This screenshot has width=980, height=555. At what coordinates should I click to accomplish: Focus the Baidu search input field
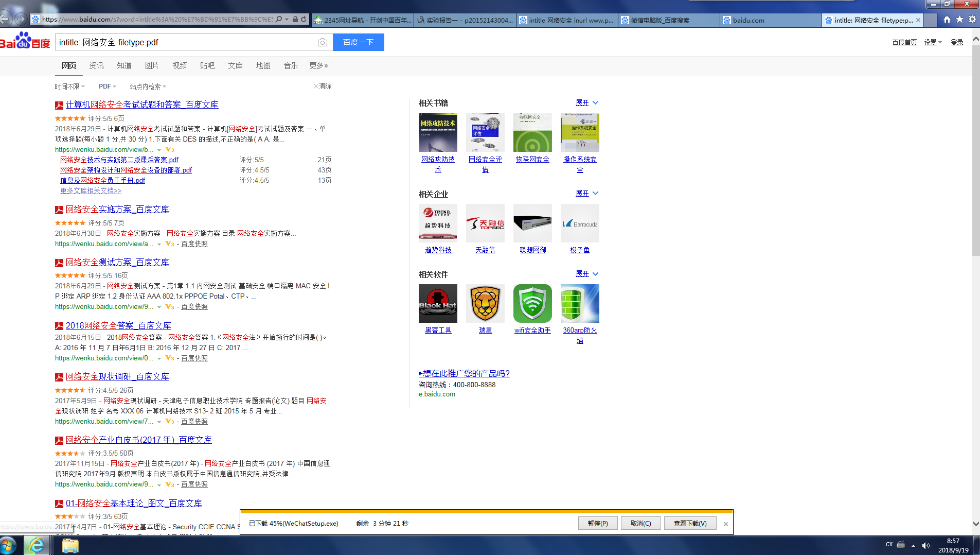186,42
